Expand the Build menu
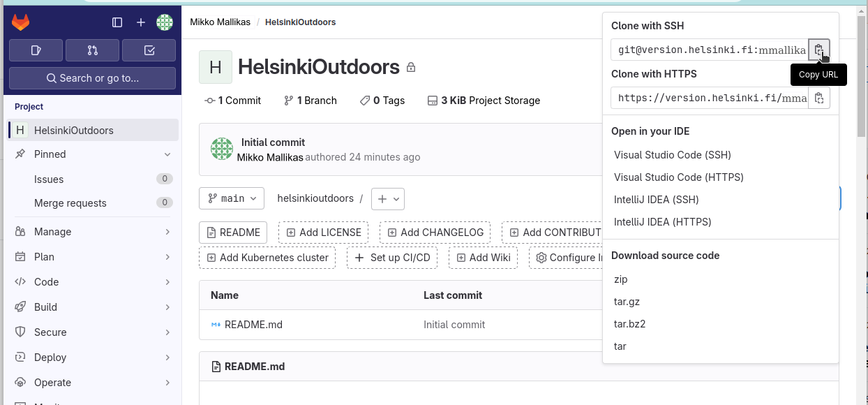Viewport: 868px width, 405px height. (93, 307)
